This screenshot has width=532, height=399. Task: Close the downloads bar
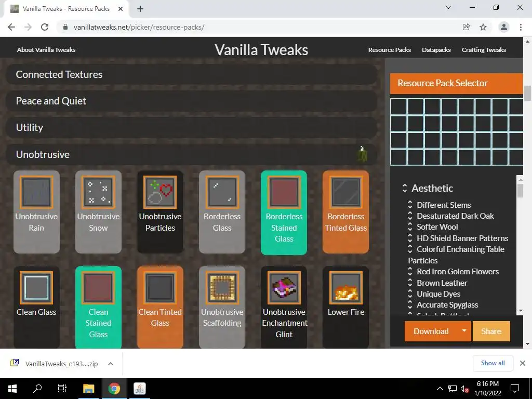[523, 363]
